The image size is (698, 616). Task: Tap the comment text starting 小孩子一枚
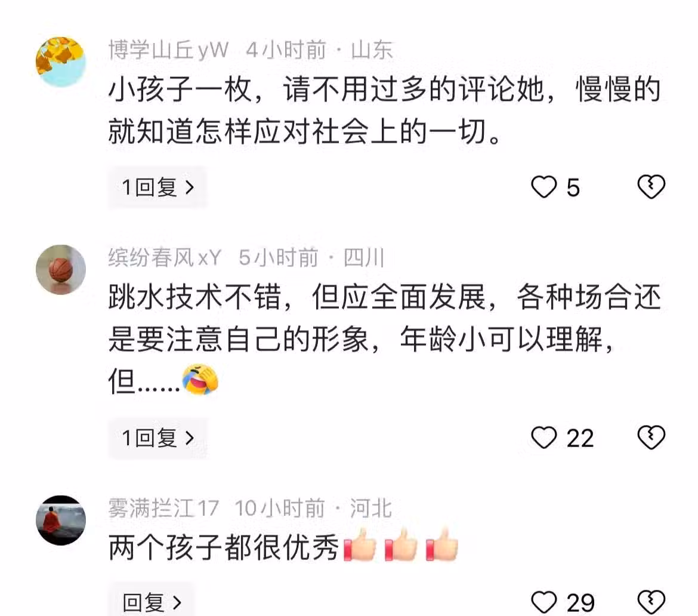[385, 110]
